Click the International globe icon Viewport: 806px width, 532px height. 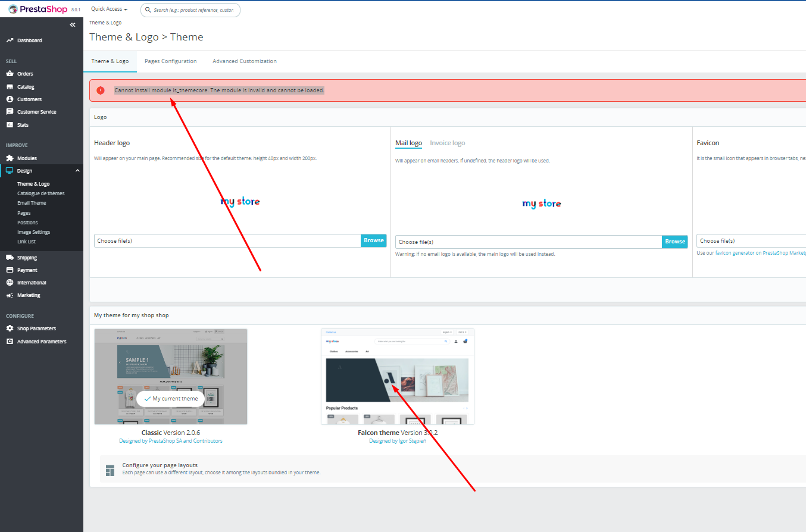tap(9, 282)
